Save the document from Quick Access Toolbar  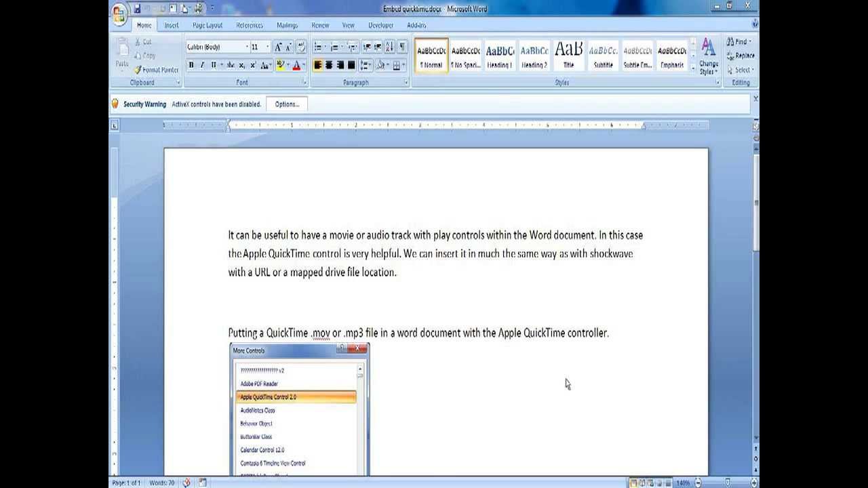click(x=137, y=8)
